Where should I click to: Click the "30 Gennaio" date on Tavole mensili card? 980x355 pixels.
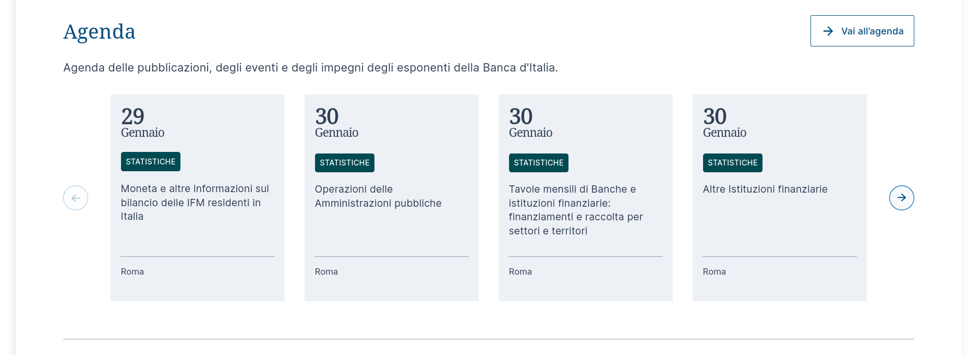coord(530,123)
